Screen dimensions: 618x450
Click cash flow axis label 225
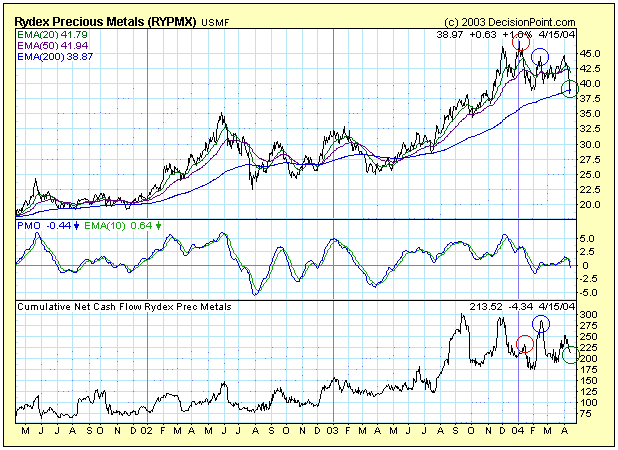(588, 348)
